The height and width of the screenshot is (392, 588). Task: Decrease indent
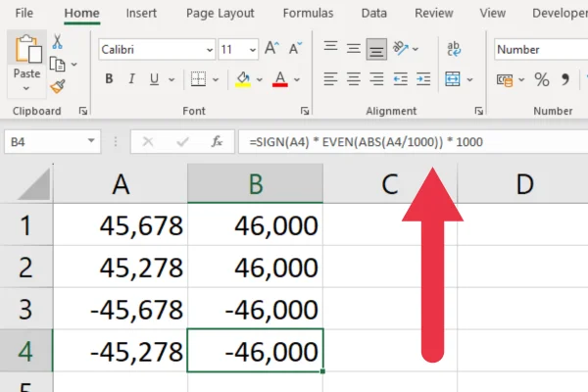pos(400,79)
